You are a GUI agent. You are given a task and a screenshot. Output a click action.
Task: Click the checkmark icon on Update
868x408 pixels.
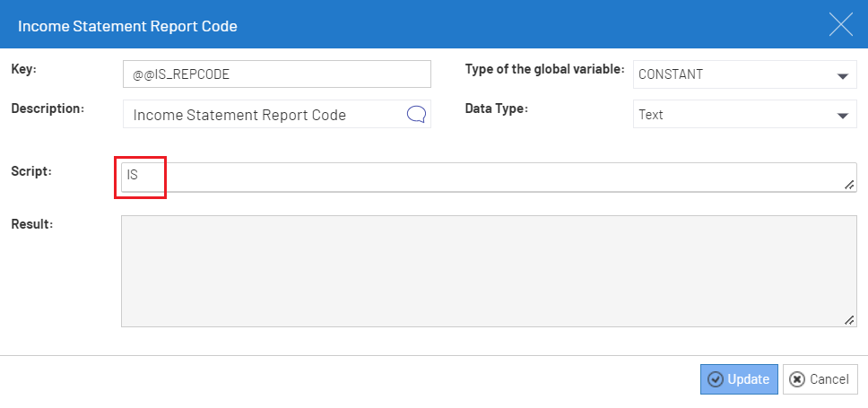pyautogui.click(x=716, y=379)
